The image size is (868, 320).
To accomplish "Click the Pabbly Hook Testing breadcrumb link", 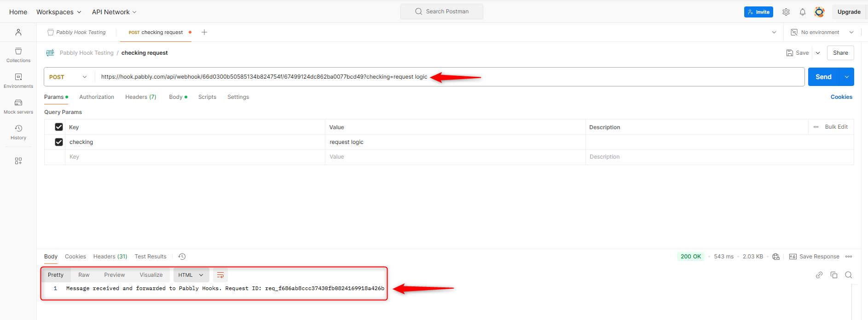I will click(x=87, y=53).
